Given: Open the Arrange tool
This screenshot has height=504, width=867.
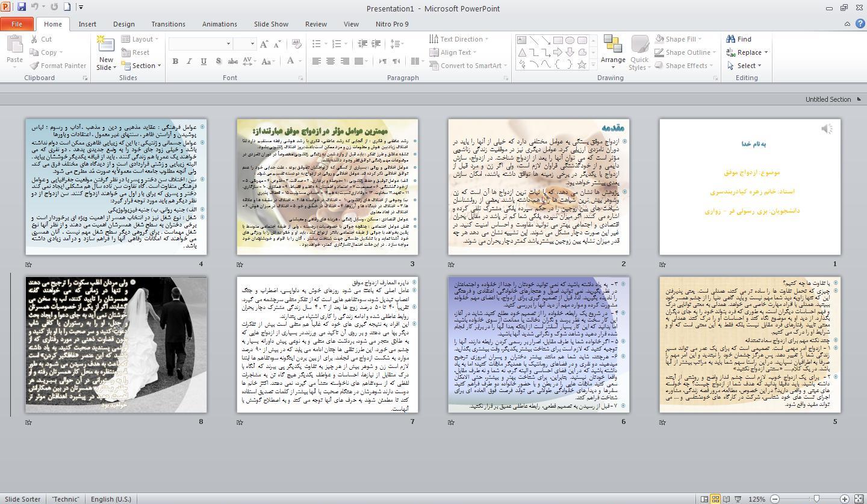Looking at the screenshot, I should point(613,49).
